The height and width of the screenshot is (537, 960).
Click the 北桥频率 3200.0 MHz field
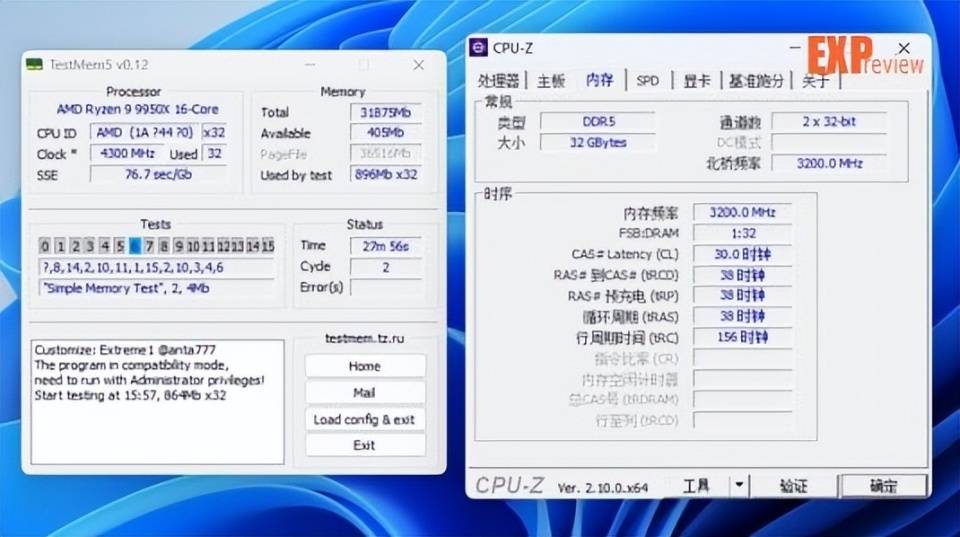click(828, 163)
